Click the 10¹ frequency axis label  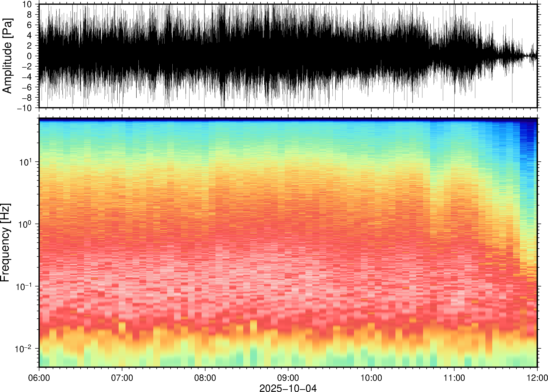(x=25, y=162)
